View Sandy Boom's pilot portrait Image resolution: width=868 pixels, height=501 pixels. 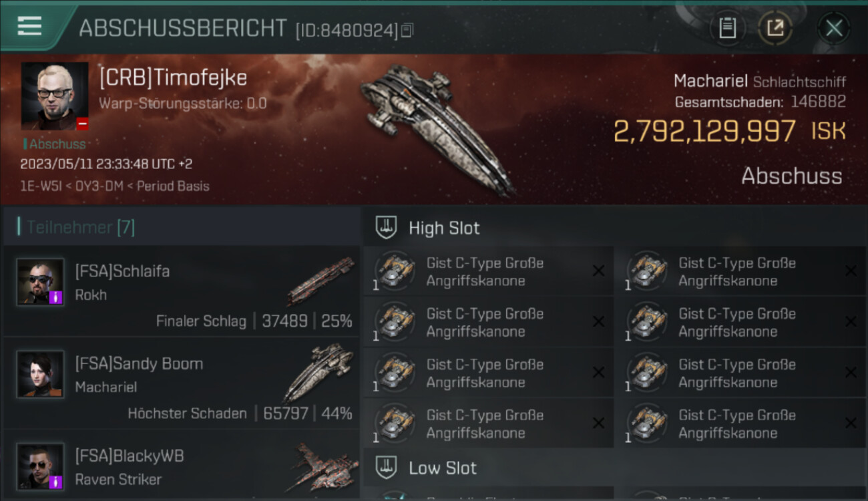[x=40, y=374]
